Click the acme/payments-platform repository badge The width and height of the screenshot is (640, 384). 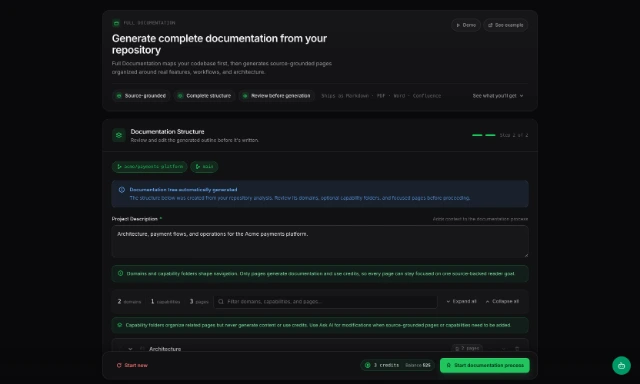tap(149, 166)
